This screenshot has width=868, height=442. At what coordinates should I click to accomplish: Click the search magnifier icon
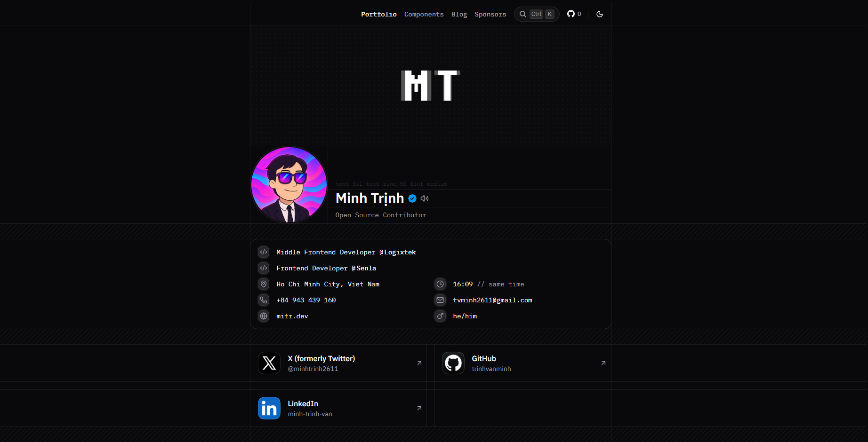coord(522,14)
